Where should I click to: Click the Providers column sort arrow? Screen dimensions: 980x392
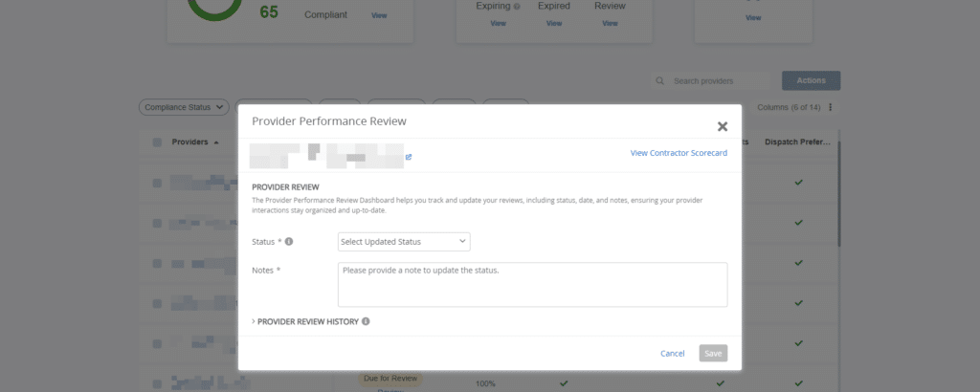tap(216, 142)
